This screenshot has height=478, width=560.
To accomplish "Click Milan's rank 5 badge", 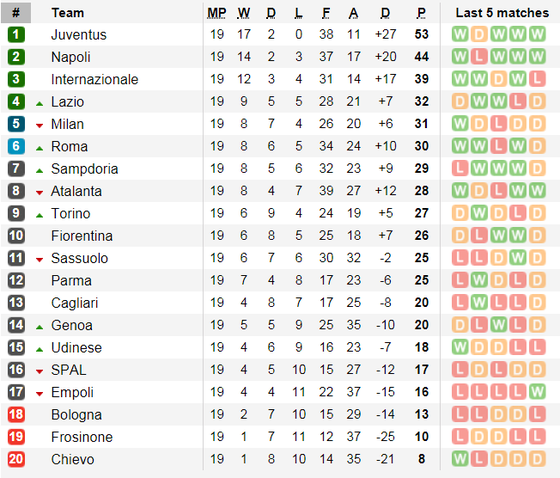I will click(16, 124).
